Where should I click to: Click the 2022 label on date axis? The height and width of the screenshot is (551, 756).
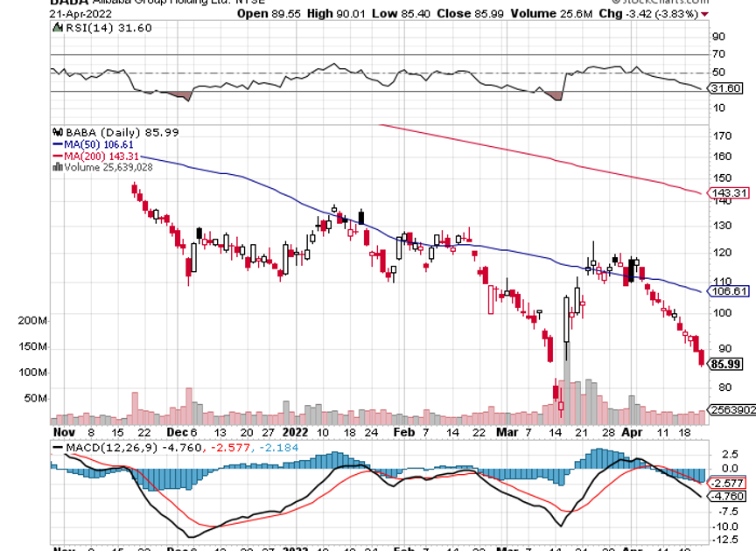coord(296,432)
